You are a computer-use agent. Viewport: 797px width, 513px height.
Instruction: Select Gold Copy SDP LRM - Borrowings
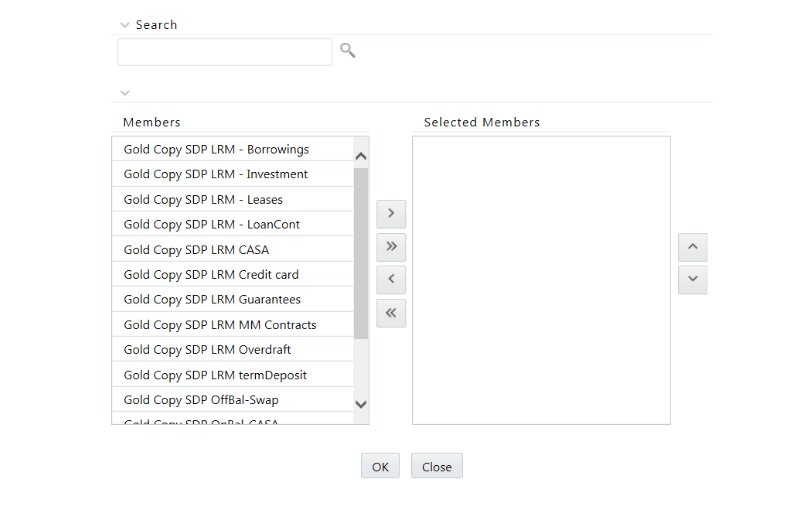232,149
